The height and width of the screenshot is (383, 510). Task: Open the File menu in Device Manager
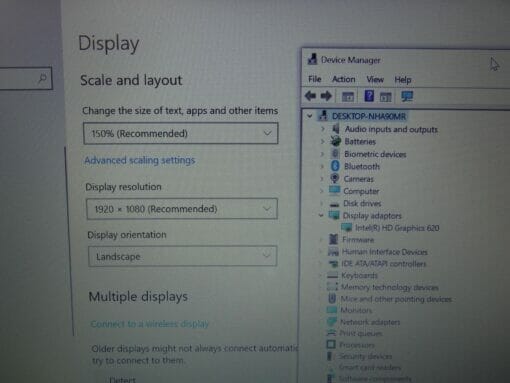[315, 79]
